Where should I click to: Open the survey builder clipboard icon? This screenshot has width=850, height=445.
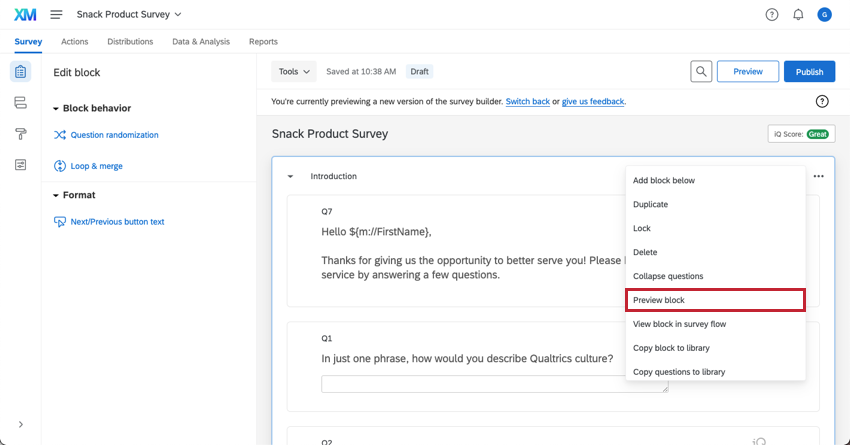coord(20,72)
